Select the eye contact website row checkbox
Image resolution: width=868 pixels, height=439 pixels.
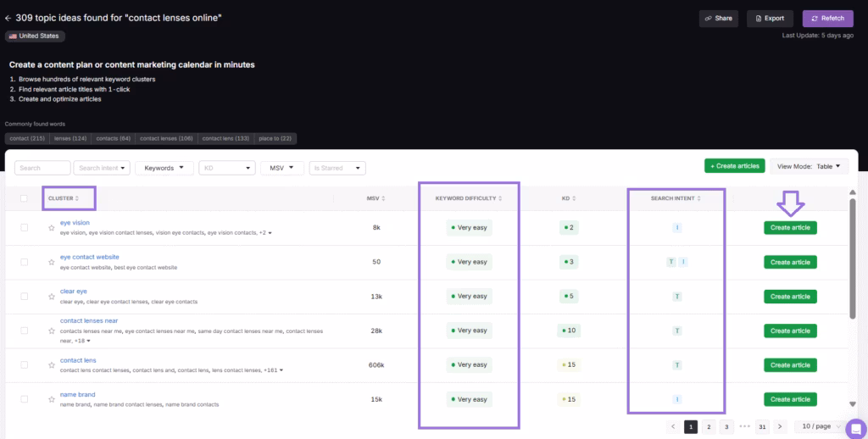click(25, 262)
